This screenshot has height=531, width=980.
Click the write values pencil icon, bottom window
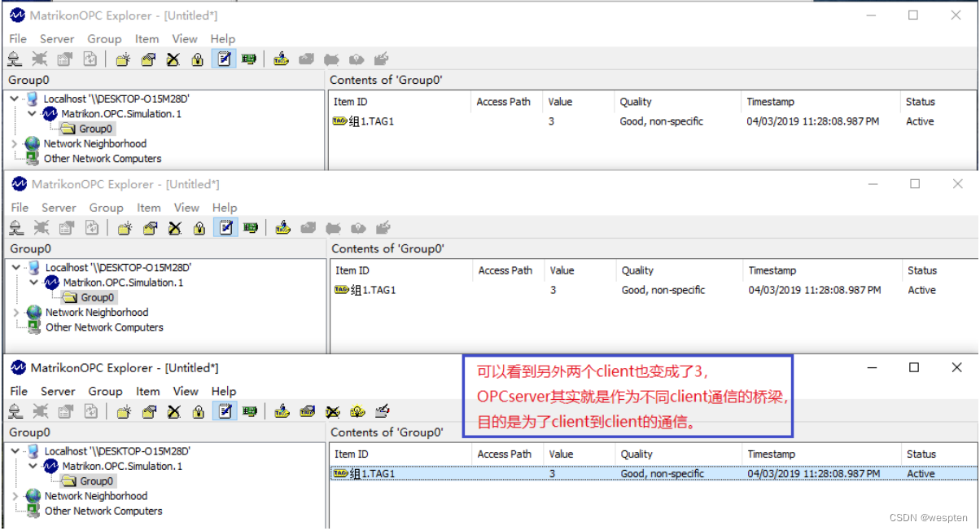(382, 411)
